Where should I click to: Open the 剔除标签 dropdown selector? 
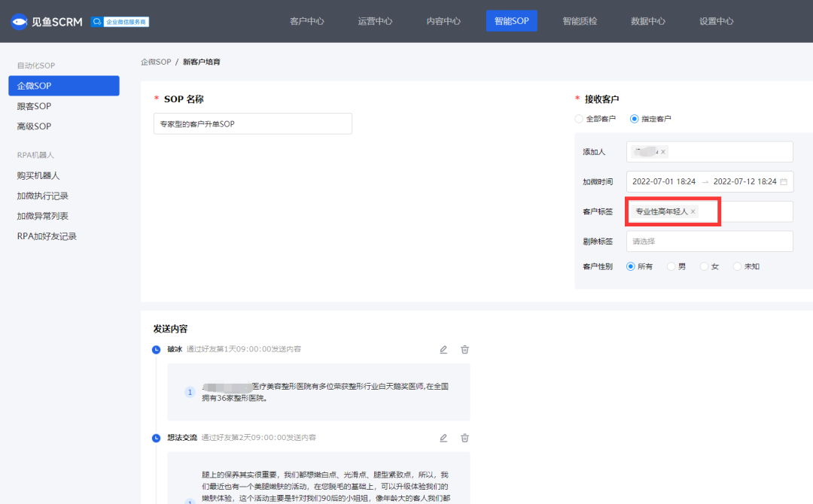[709, 241]
